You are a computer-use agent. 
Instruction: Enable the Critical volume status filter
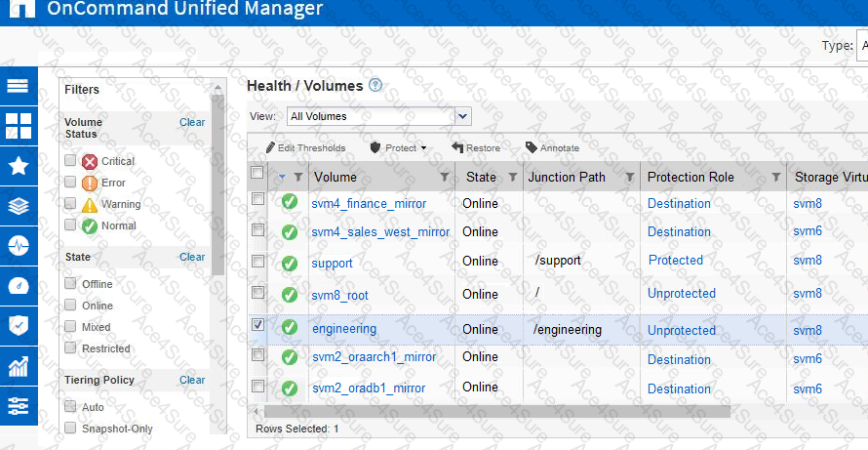click(70, 161)
